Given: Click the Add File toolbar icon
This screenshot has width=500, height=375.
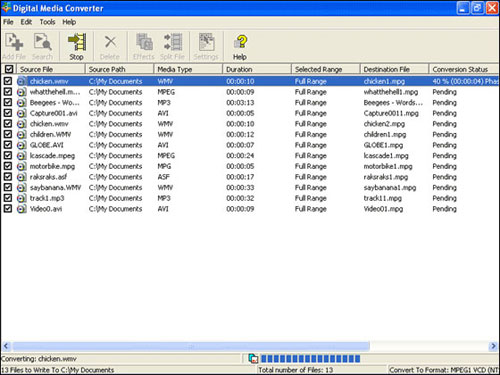Looking at the screenshot, I should 14,46.
